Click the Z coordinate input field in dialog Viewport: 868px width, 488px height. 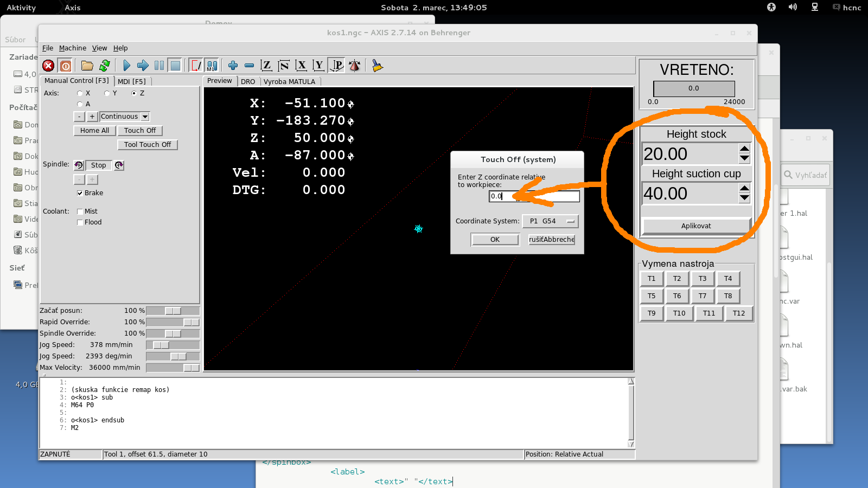pos(534,196)
